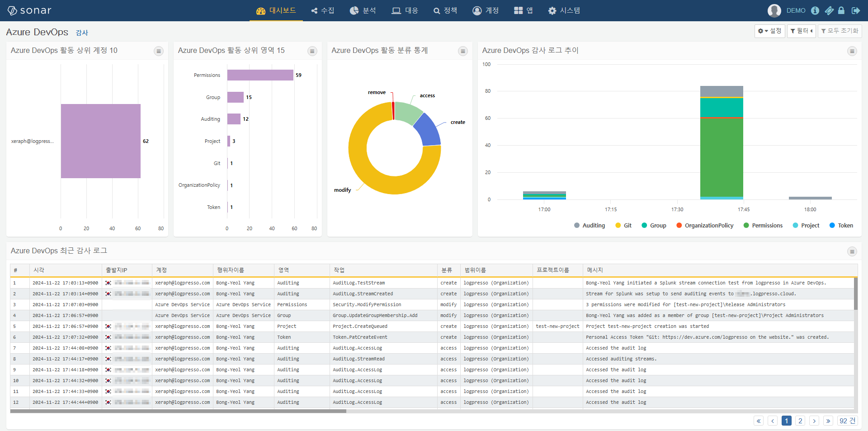This screenshot has height=431, width=868.
Task: Open the 분석 analysis menu
Action: point(363,10)
